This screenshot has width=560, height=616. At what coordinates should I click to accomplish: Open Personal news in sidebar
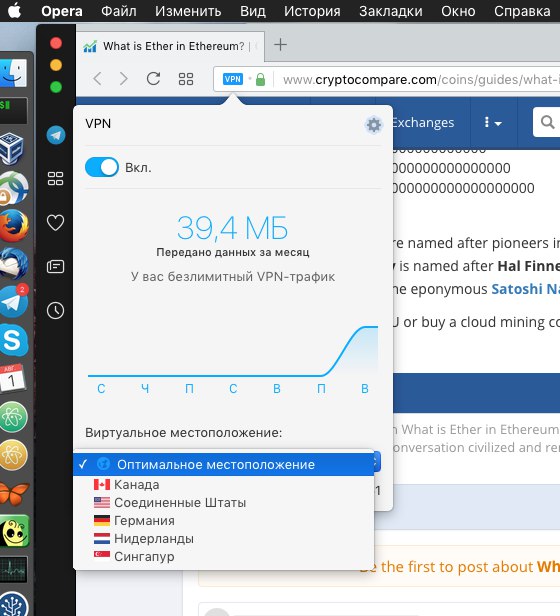click(55, 266)
